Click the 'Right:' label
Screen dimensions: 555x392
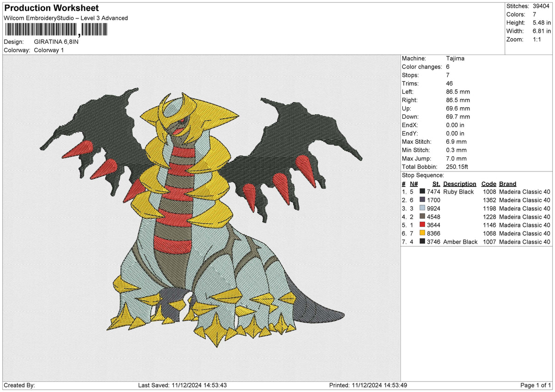pos(410,100)
